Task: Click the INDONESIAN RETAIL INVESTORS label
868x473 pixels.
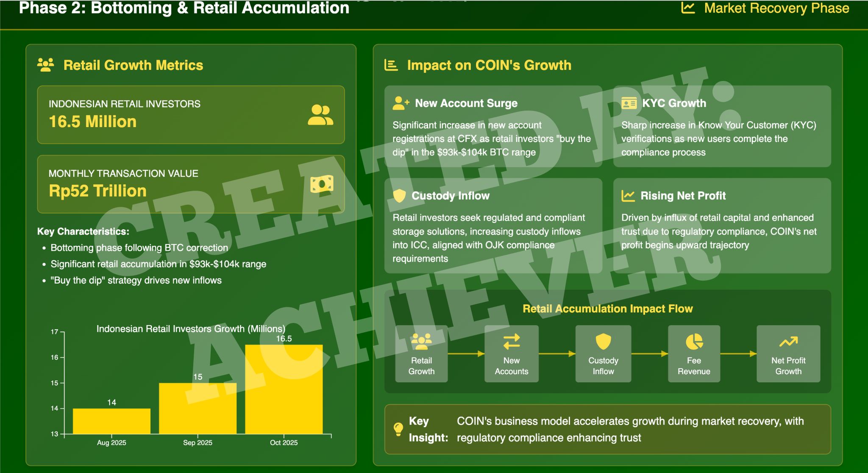Action: tap(125, 104)
